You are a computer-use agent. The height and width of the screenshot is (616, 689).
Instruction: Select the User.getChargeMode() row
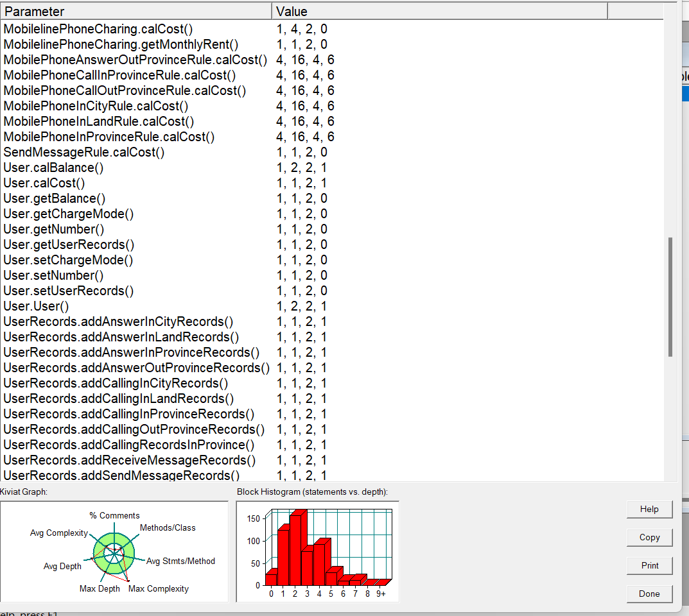332,214
